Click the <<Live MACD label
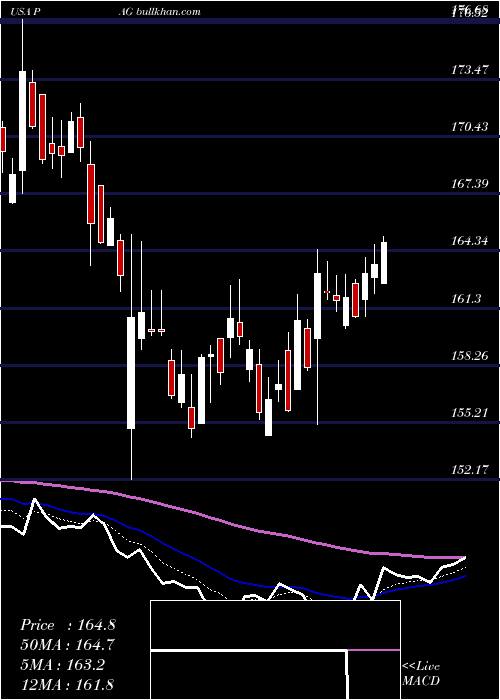The height and width of the screenshot is (700, 500). [421, 673]
